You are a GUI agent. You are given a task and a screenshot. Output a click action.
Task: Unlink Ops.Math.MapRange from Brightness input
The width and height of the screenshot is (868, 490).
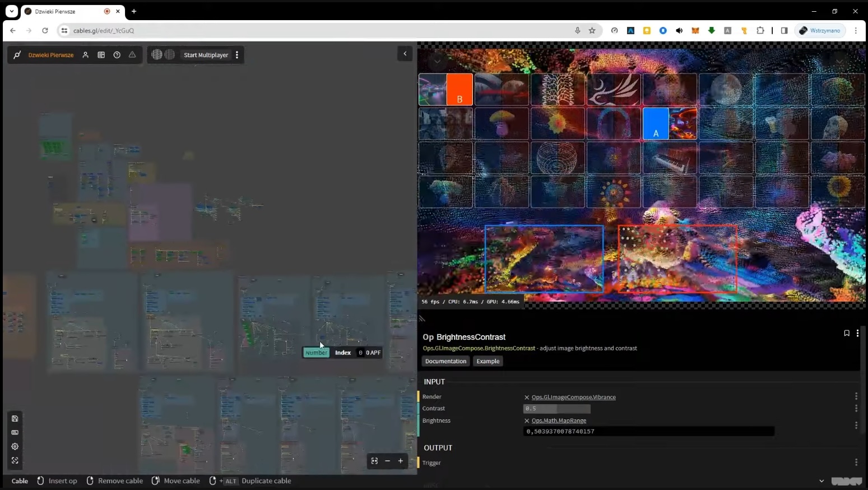pyautogui.click(x=527, y=421)
